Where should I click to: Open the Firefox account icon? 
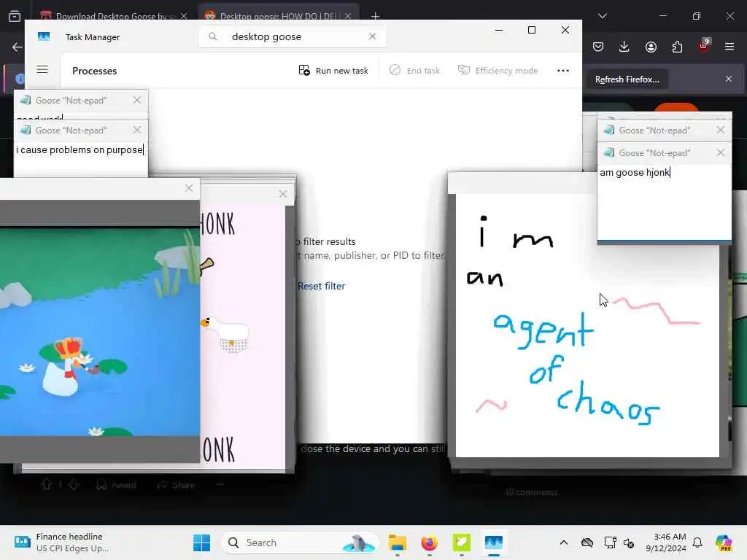(x=651, y=47)
